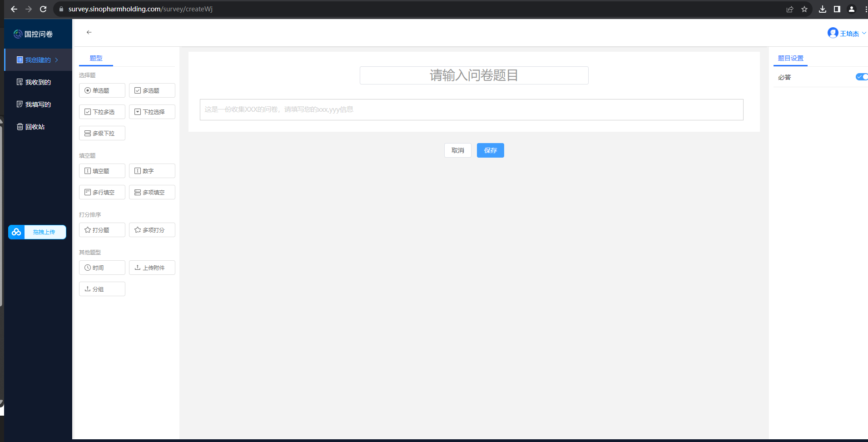
Task: Add a 打分题 question
Action: (x=102, y=230)
